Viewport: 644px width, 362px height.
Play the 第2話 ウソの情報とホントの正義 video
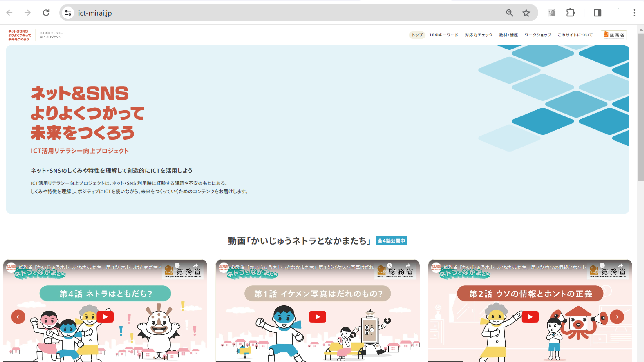[x=530, y=317]
